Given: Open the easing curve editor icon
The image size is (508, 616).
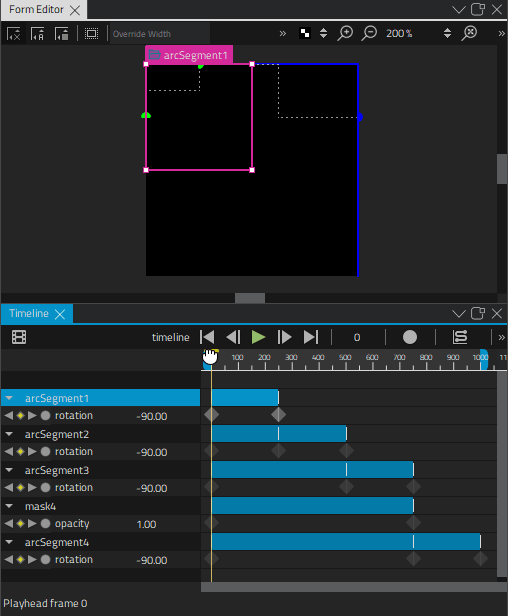Looking at the screenshot, I should 460,337.
